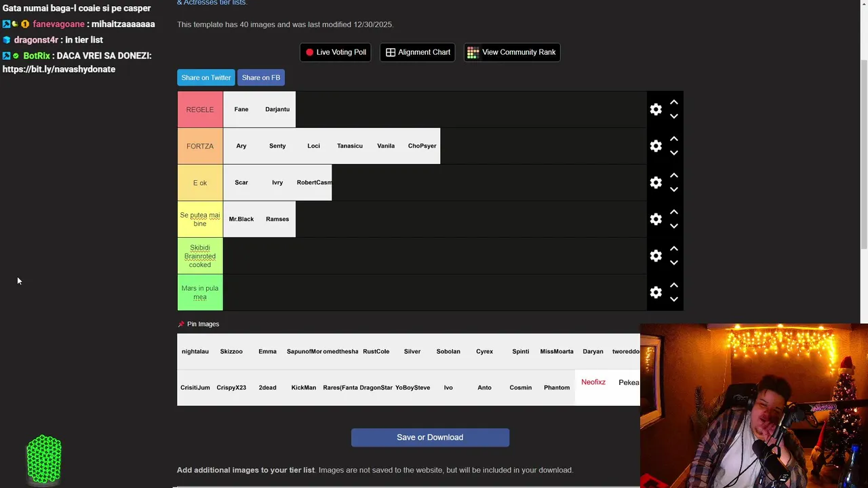Move Skibidi Brainroted tier up
The width and height of the screenshot is (868, 488).
[x=674, y=249]
